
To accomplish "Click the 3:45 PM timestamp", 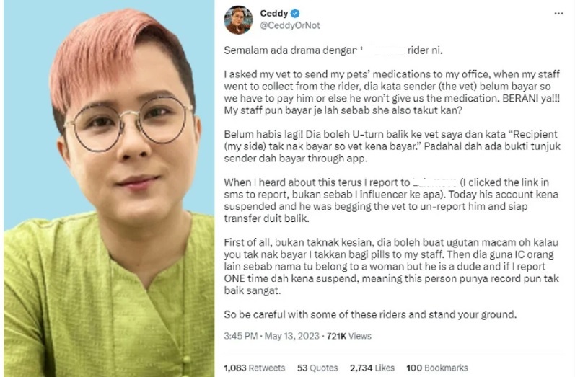I will tap(241, 336).
